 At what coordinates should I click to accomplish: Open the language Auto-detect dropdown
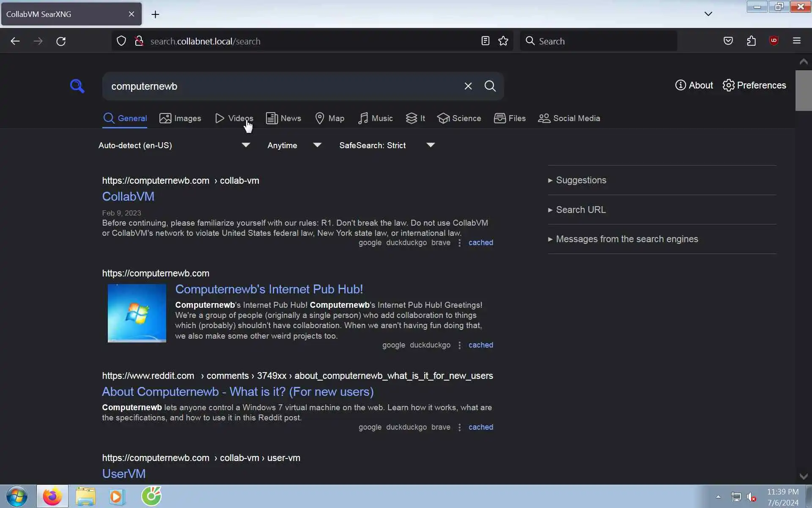pyautogui.click(x=174, y=145)
